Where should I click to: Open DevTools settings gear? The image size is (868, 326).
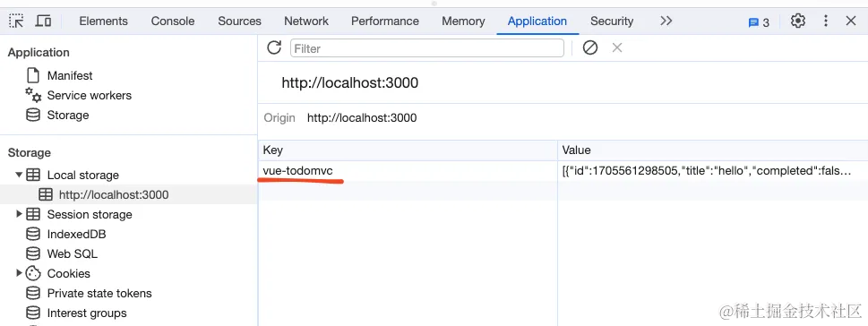coord(798,21)
